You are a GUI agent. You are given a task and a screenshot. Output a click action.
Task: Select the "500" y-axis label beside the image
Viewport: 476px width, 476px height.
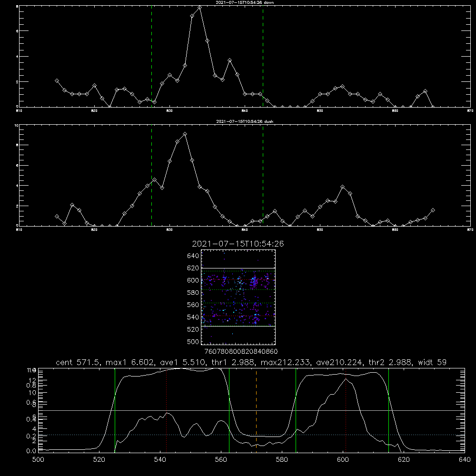[x=193, y=341]
